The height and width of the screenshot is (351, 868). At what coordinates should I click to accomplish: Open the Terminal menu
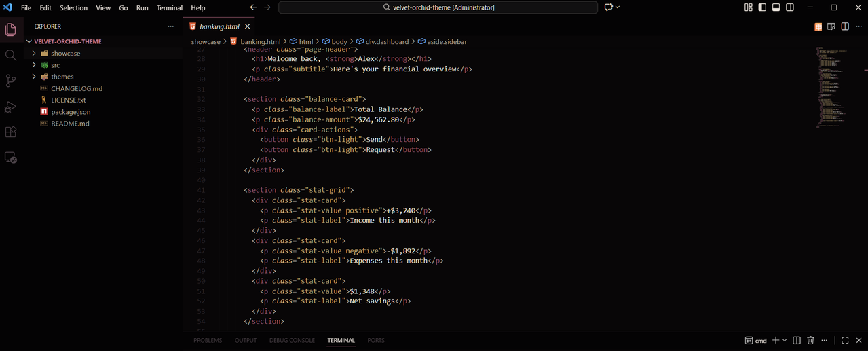170,7
